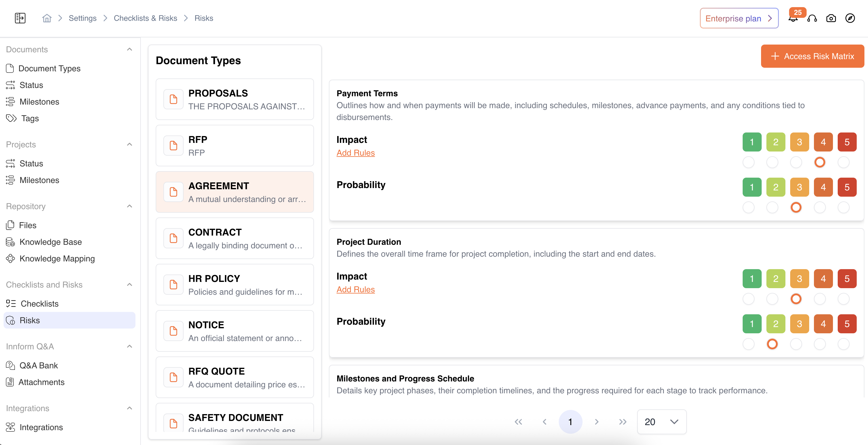868x445 pixels.
Task: Open the headset support icon
Action: click(812, 18)
